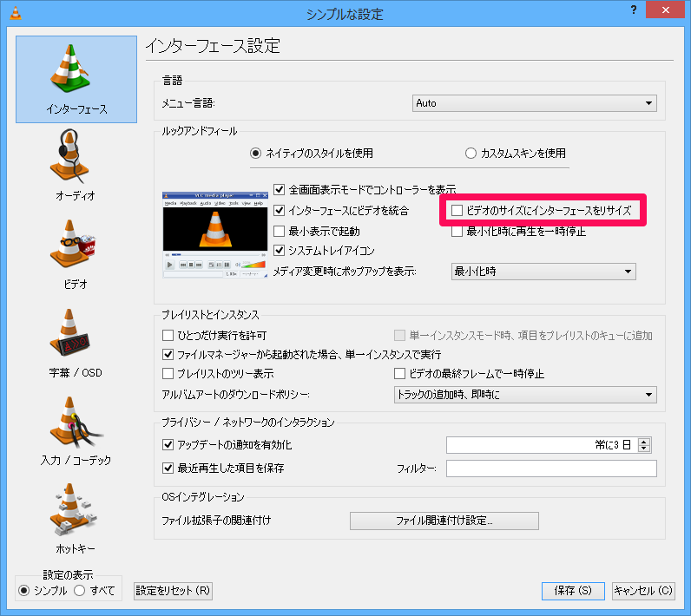Viewport: 691px width, 616px height.
Task: Increase the update interval days stepper
Action: 643,442
